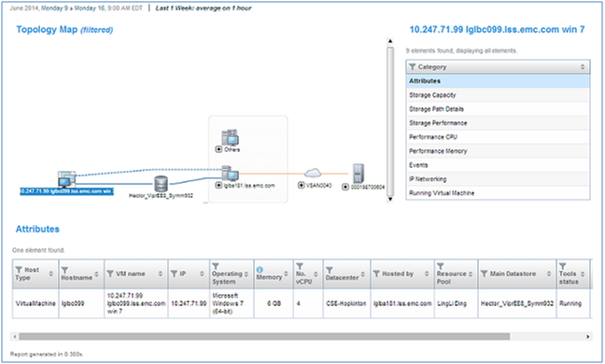Click the Category filter funnel icon
This screenshot has height=364, width=605.
pos(412,67)
